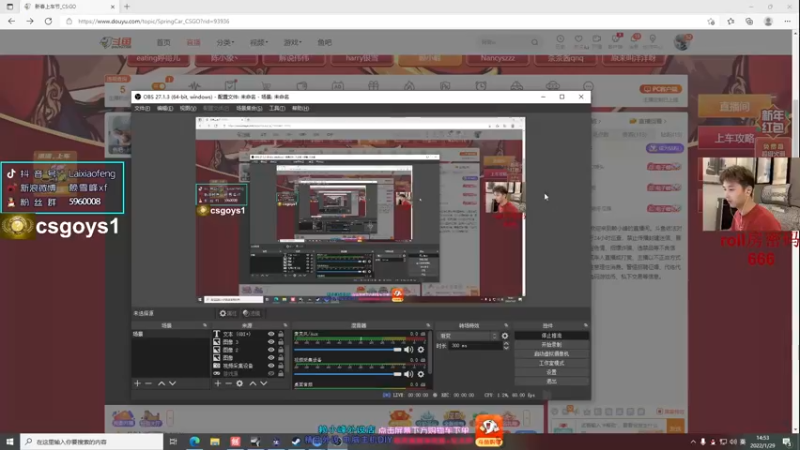Undock the Audio Mixer panel via header icon

pyautogui.click(x=428, y=326)
